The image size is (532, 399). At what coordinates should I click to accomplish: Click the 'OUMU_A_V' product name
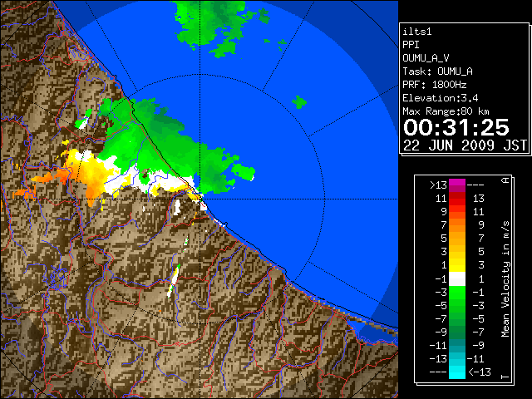426,58
